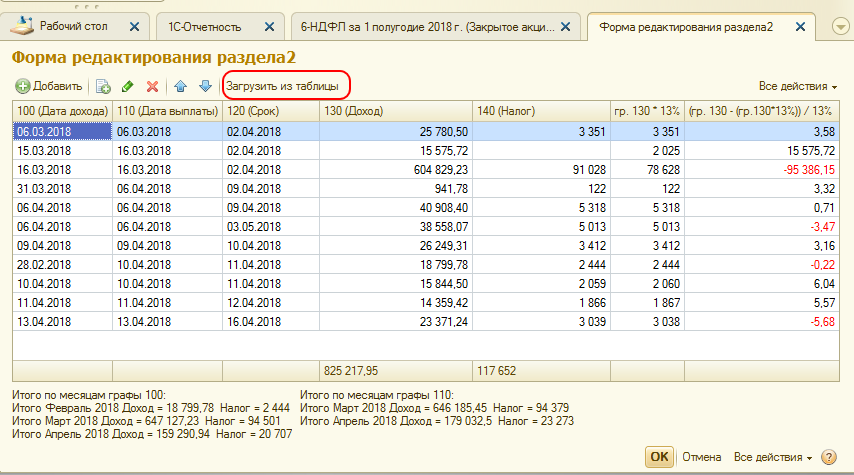Click the red X delete row icon
This screenshot has height=475, width=854.
[x=152, y=87]
